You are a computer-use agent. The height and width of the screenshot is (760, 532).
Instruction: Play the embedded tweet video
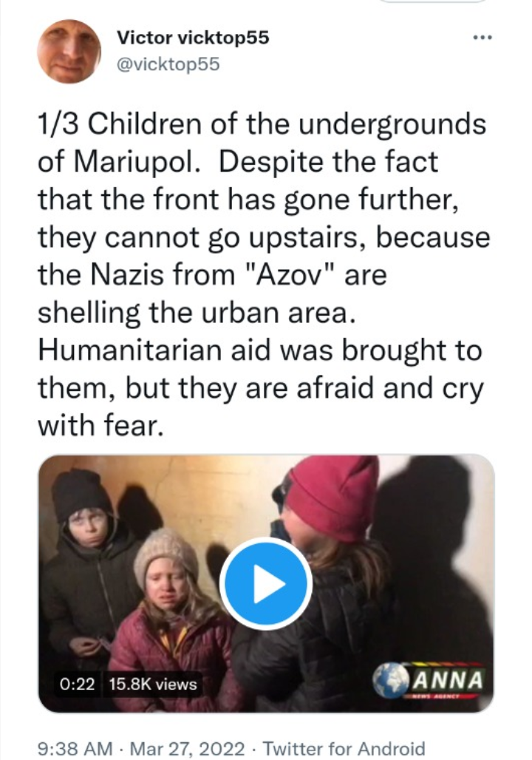click(x=265, y=583)
